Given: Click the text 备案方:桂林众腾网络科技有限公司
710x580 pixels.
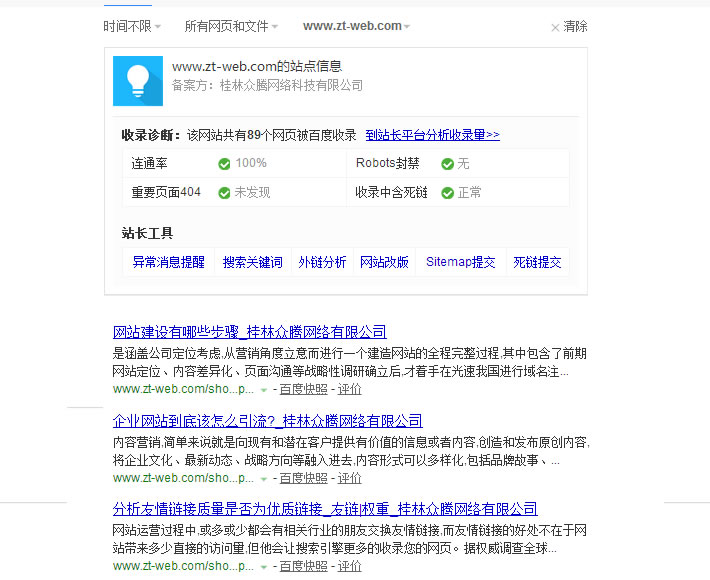Looking at the screenshot, I should (267, 85).
